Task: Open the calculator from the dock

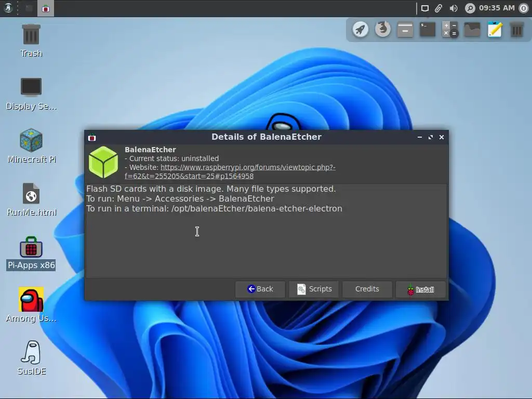Action: 450,30
